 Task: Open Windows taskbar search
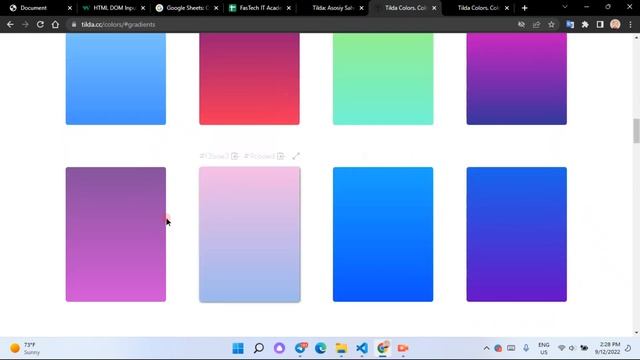pyautogui.click(x=259, y=348)
